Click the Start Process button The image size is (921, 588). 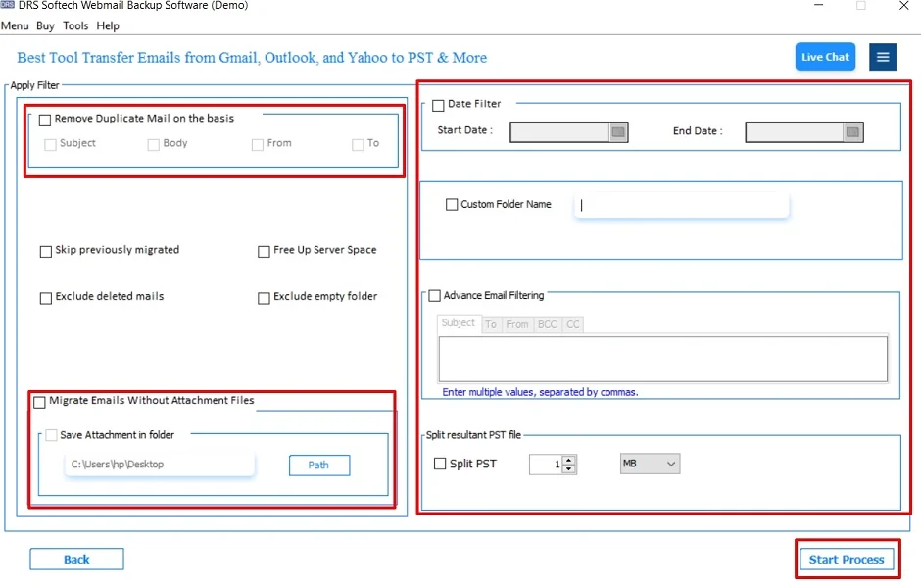click(x=847, y=559)
